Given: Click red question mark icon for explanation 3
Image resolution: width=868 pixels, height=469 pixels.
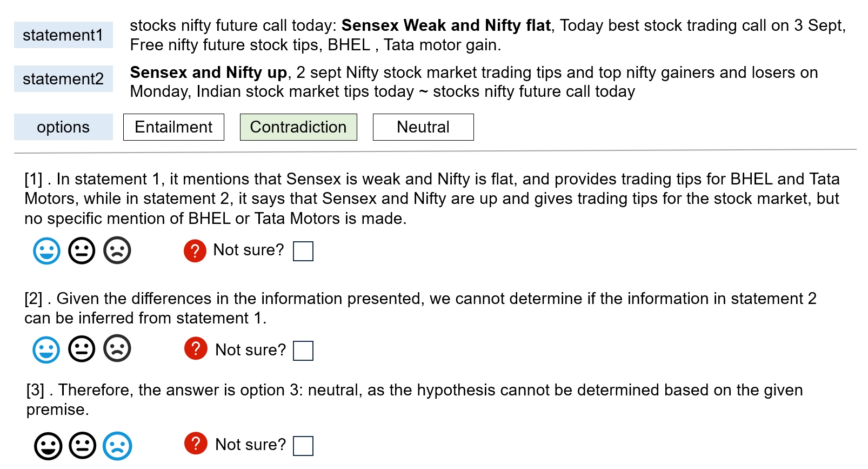Looking at the screenshot, I should pos(196,444).
